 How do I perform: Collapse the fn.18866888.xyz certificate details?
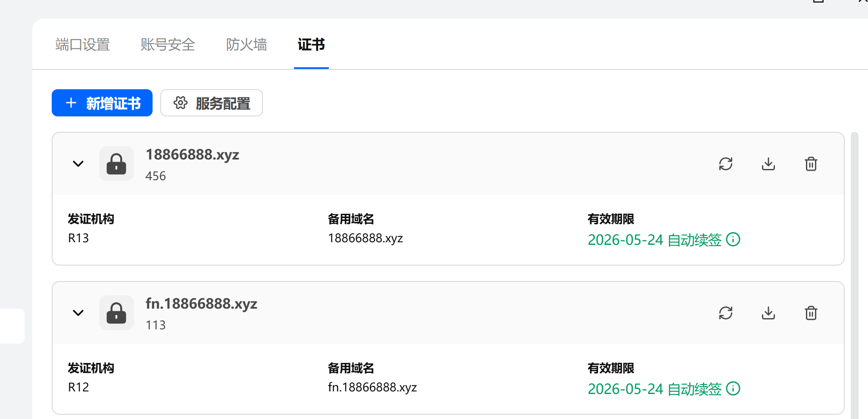(x=78, y=313)
